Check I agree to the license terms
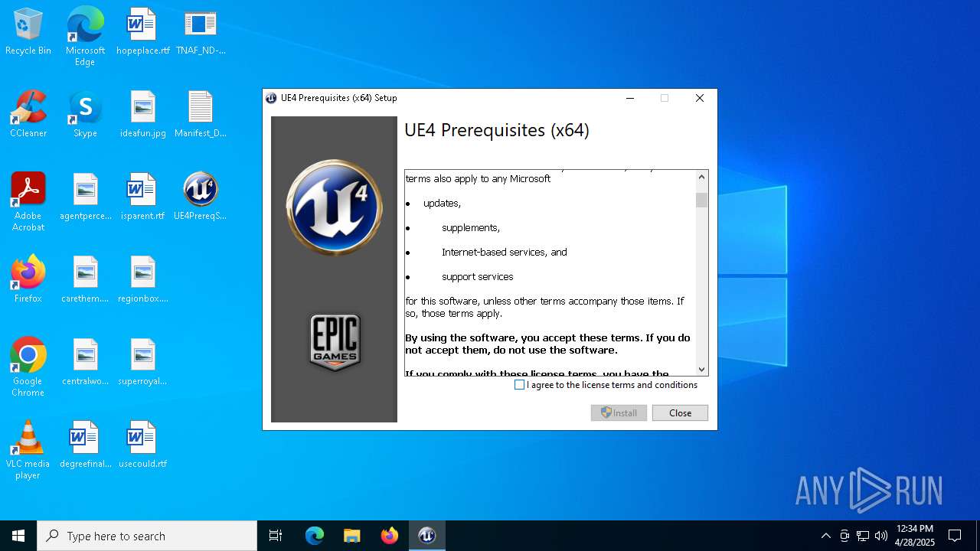The height and width of the screenshot is (551, 980). (x=520, y=385)
